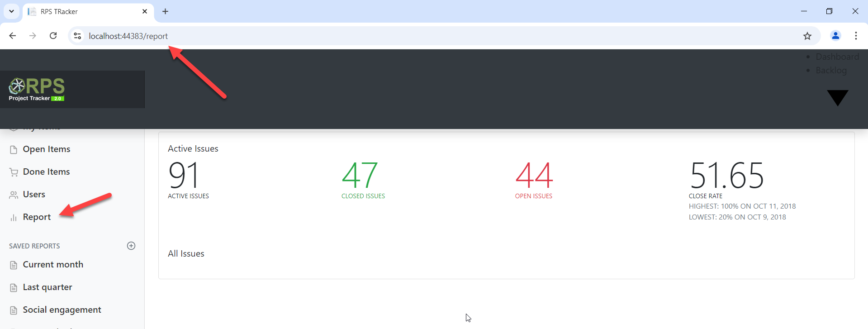Viewport: 868px width, 329px height.
Task: Close the RPS TRacker tab
Action: coord(145,11)
